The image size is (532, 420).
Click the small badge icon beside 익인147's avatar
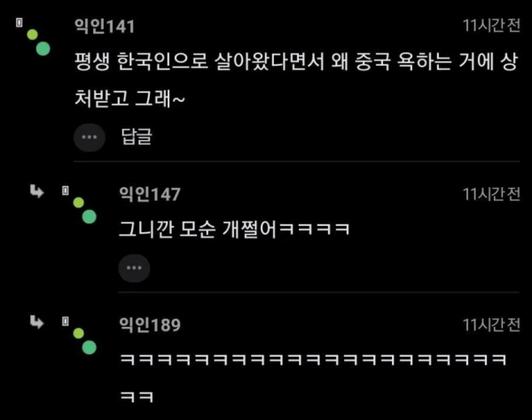tap(66, 191)
